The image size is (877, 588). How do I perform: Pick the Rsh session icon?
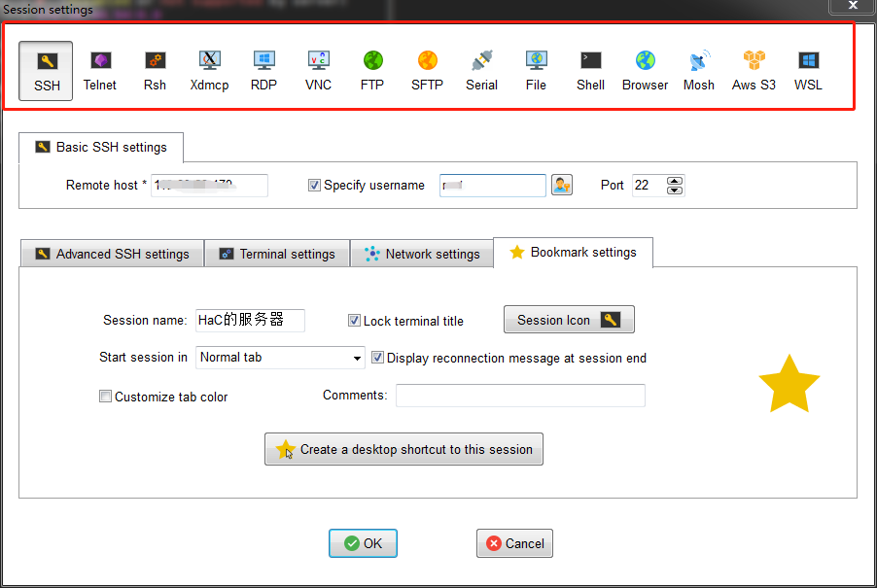click(155, 71)
